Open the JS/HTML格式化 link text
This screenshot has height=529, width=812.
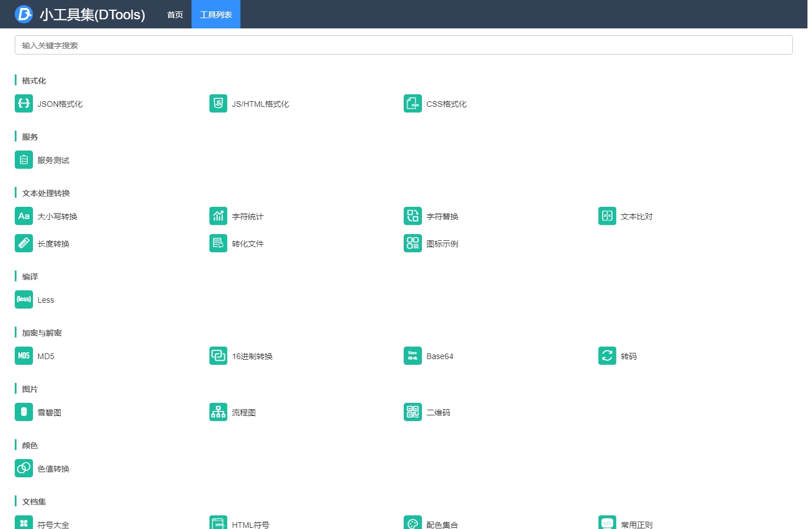pyautogui.click(x=261, y=104)
